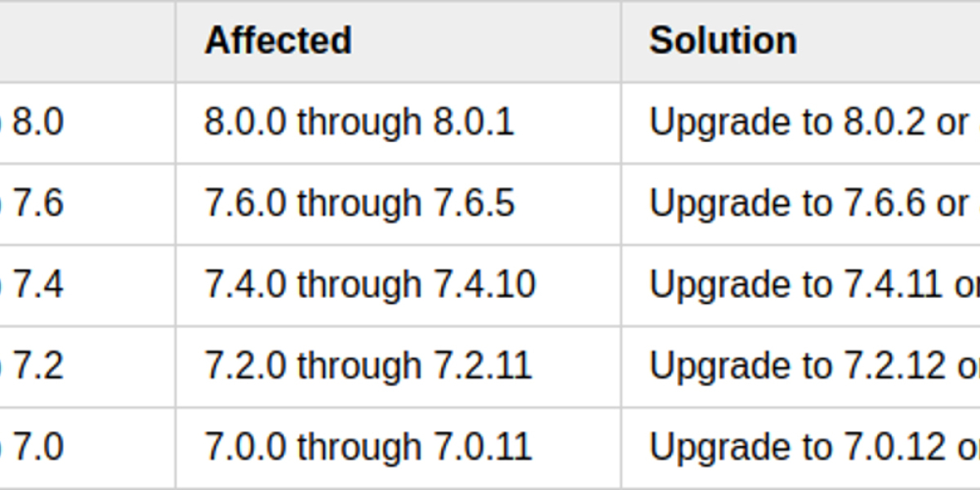Click the empty header cell left of Affected
980x490 pixels.
[86, 41]
